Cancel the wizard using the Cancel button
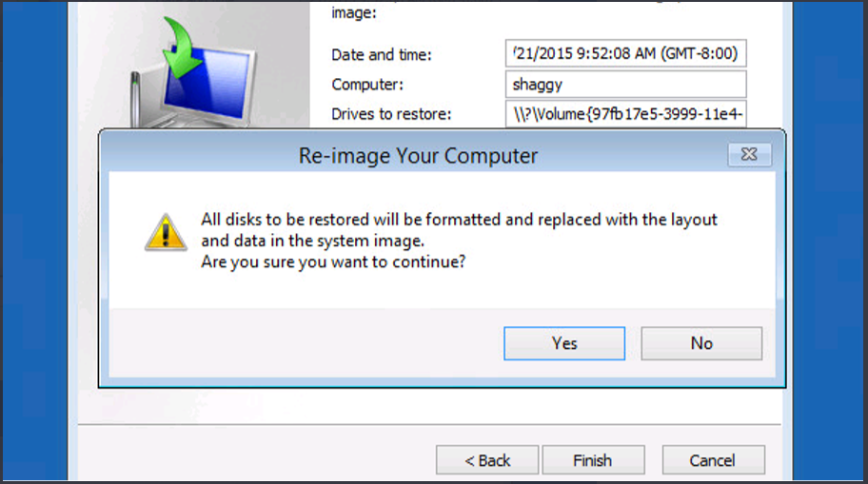The image size is (868, 484). 713,460
